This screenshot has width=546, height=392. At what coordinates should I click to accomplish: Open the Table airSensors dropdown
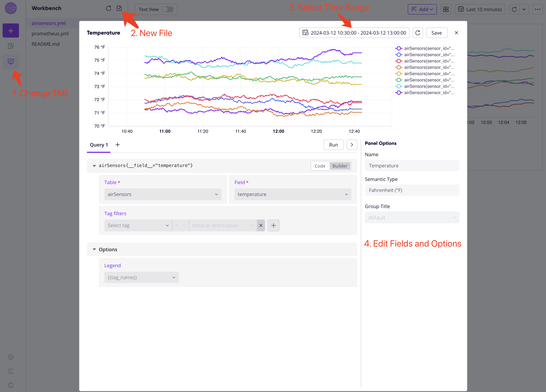point(163,194)
